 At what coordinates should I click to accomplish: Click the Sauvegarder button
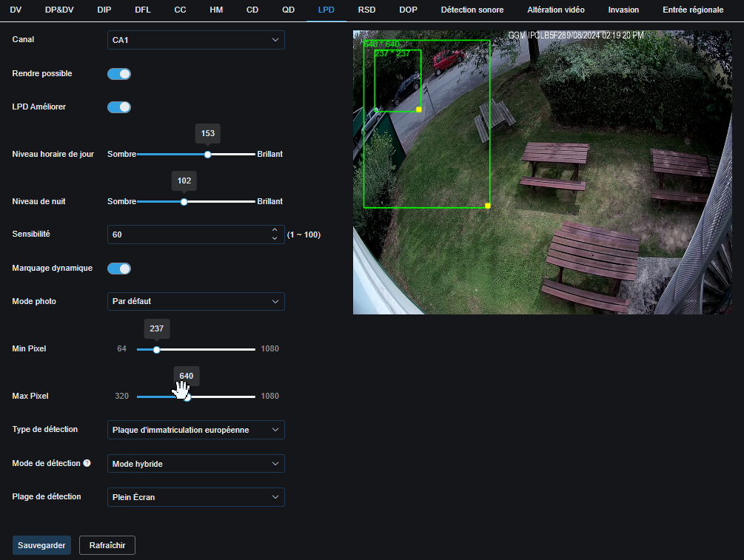[41, 544]
